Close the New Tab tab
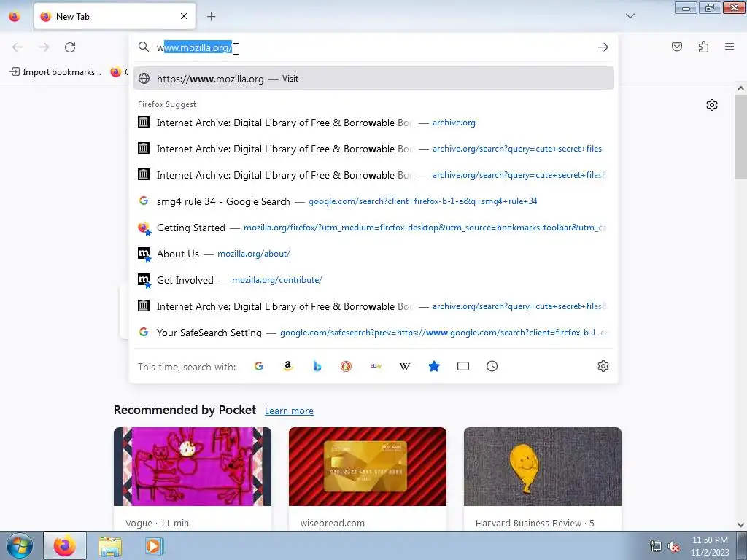Viewport: 747px width, 560px height. click(x=184, y=16)
